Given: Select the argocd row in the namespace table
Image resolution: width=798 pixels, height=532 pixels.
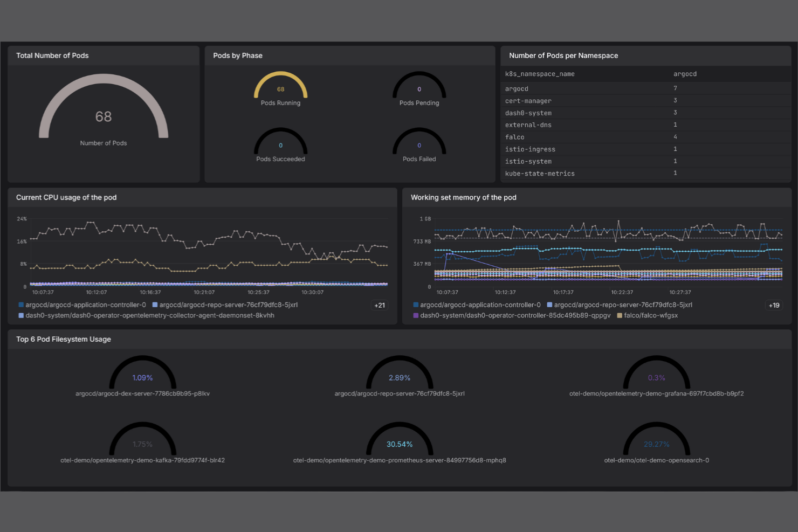Looking at the screenshot, I should [x=517, y=88].
